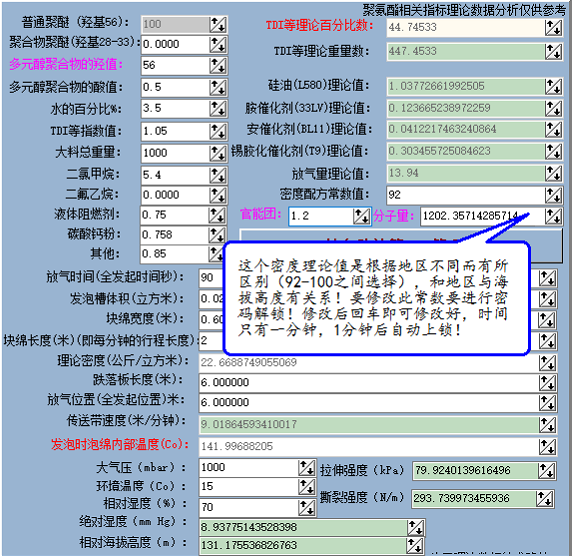Click spinner icon for 分子量 field

553,216
